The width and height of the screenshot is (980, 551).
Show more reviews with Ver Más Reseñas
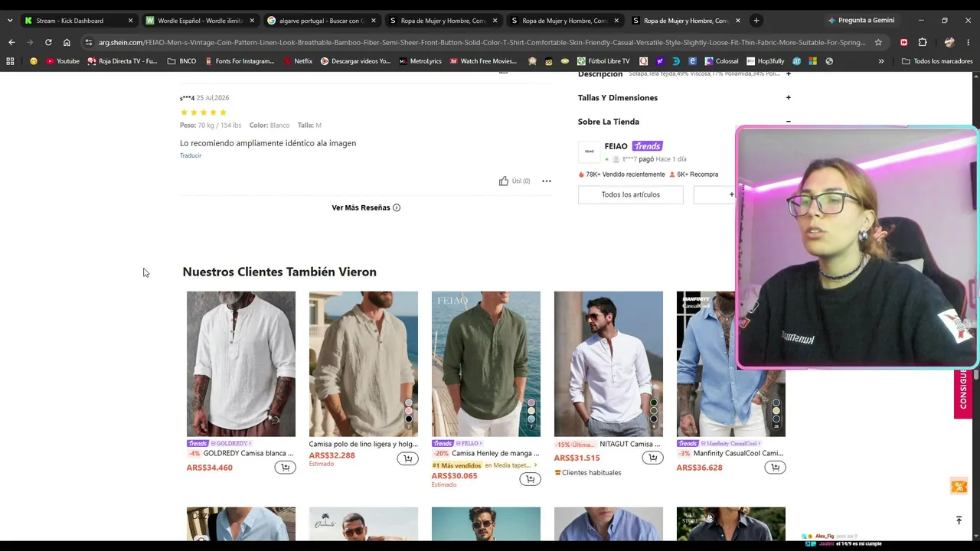click(366, 207)
